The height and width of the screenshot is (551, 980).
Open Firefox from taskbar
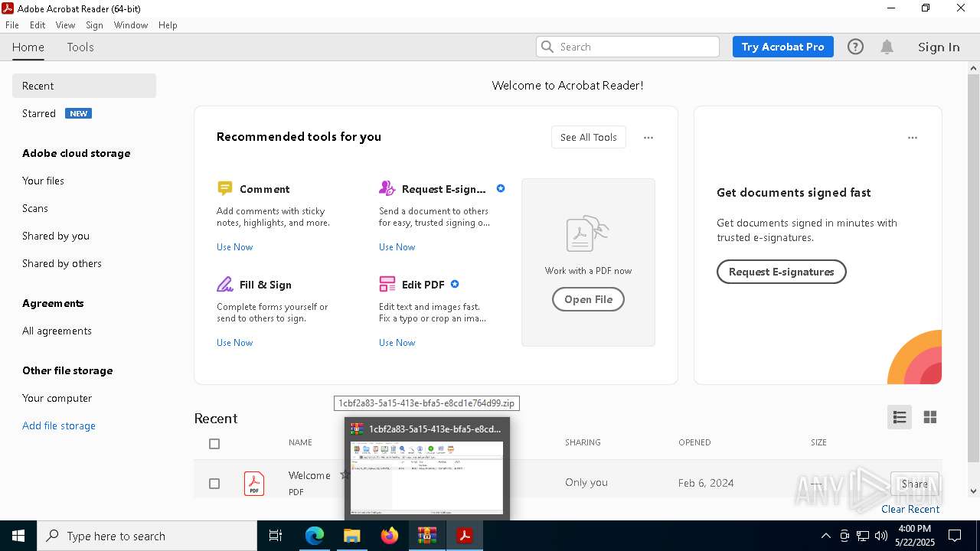tap(390, 536)
